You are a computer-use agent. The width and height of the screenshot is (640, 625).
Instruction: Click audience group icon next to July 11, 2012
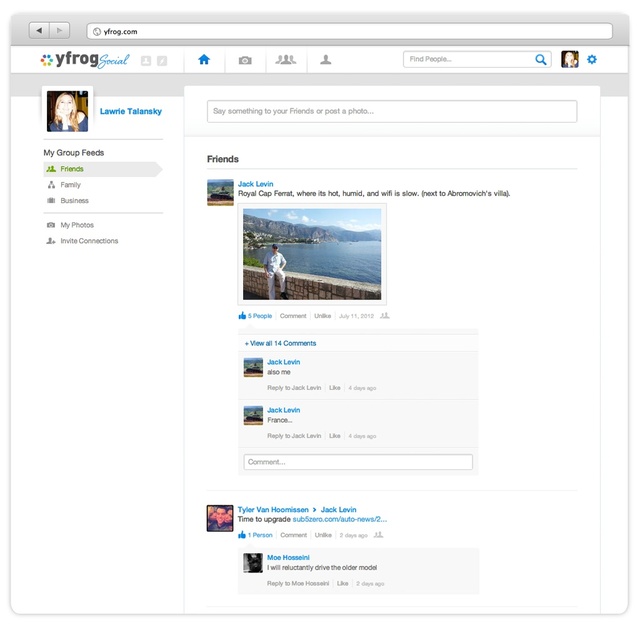pyautogui.click(x=384, y=316)
